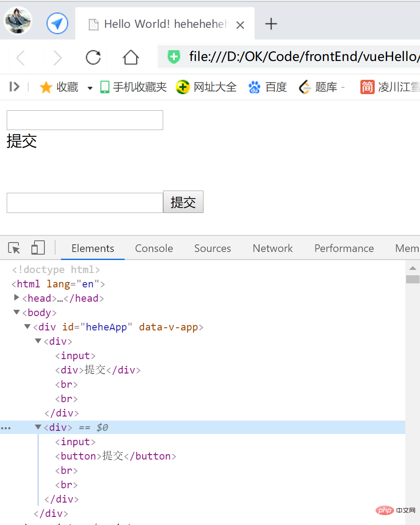Open the 题库 bookmark icon

(304, 87)
